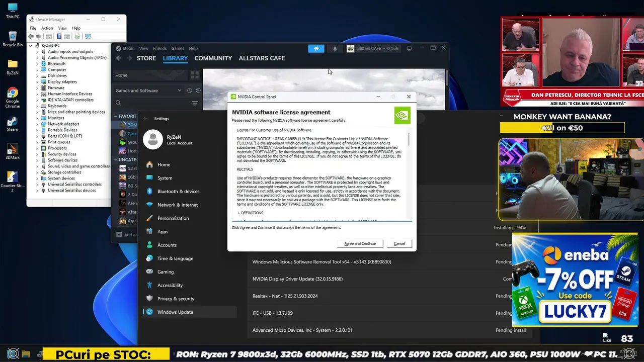Go back in the Settings window

(x=145, y=119)
